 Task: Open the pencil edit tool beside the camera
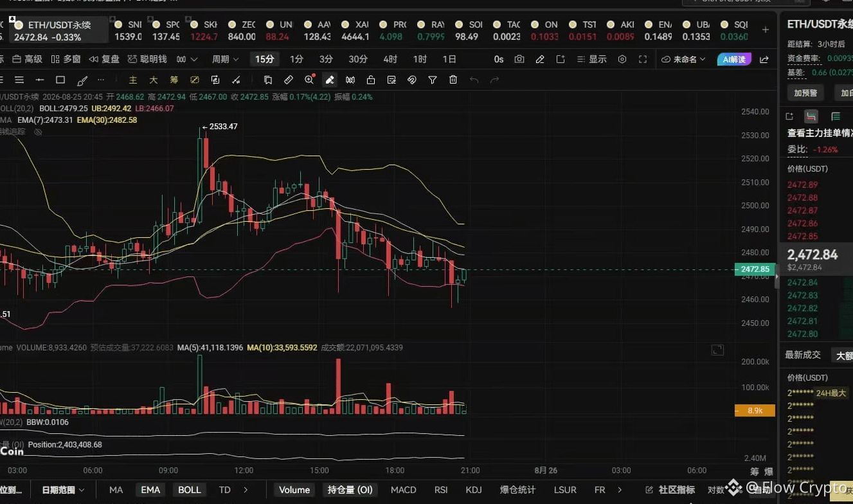click(540, 59)
